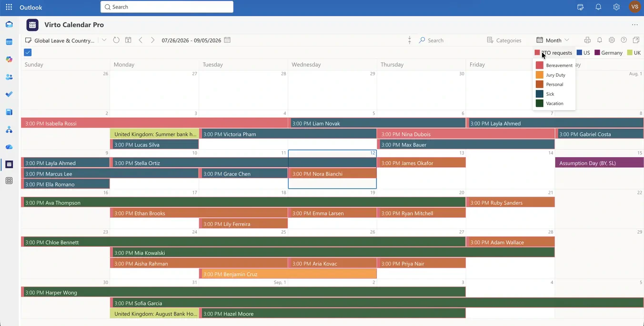
Task: Open Ava Thompson's vacation event
Action: tap(243, 203)
